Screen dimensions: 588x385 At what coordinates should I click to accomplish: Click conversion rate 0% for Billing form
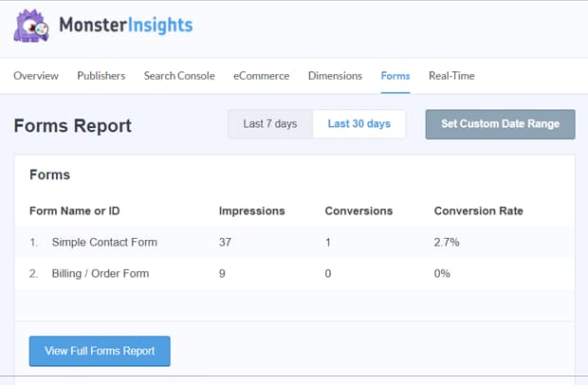click(x=442, y=274)
